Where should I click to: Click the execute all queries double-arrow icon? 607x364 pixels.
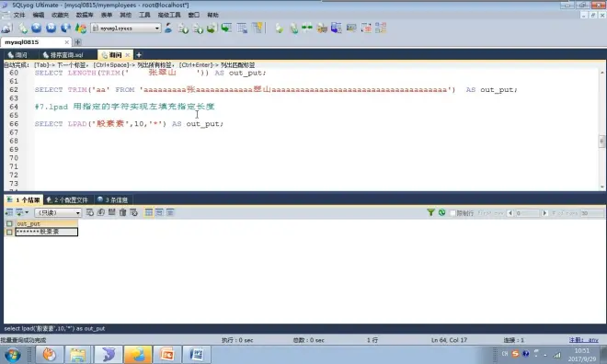(52, 28)
